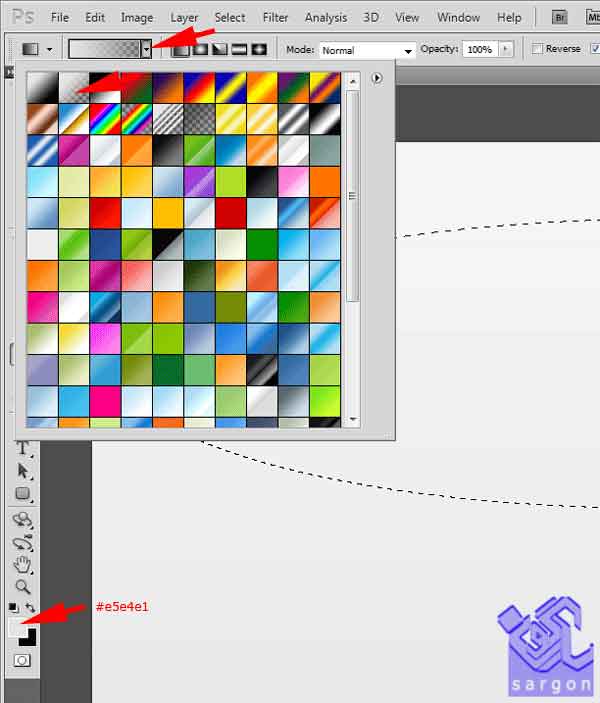The height and width of the screenshot is (703, 600).
Task: Open the blending Mode dropdown
Action: coord(367,51)
